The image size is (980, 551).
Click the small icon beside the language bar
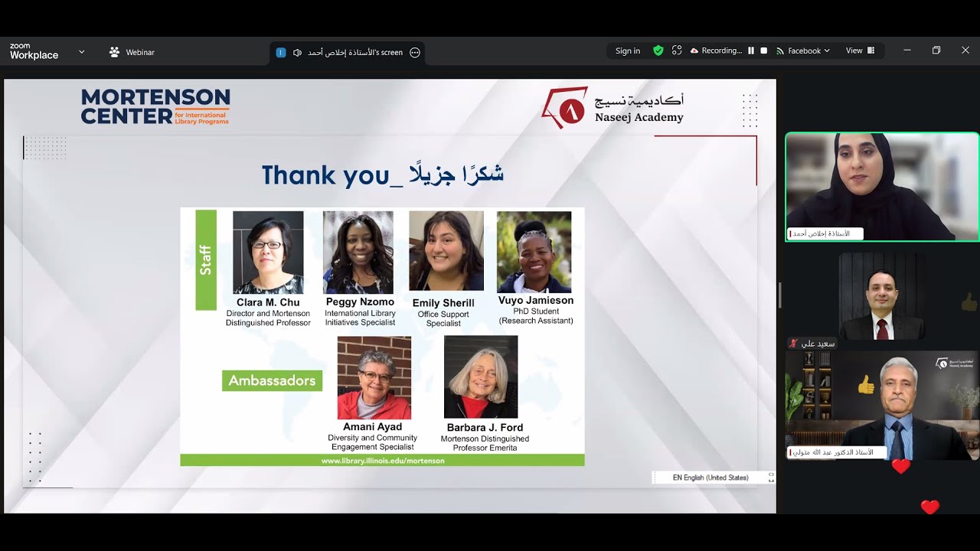771,478
